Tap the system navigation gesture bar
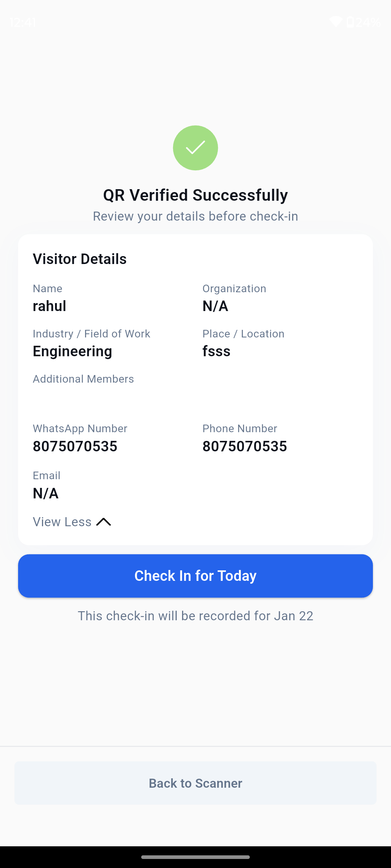 pyautogui.click(x=195, y=857)
